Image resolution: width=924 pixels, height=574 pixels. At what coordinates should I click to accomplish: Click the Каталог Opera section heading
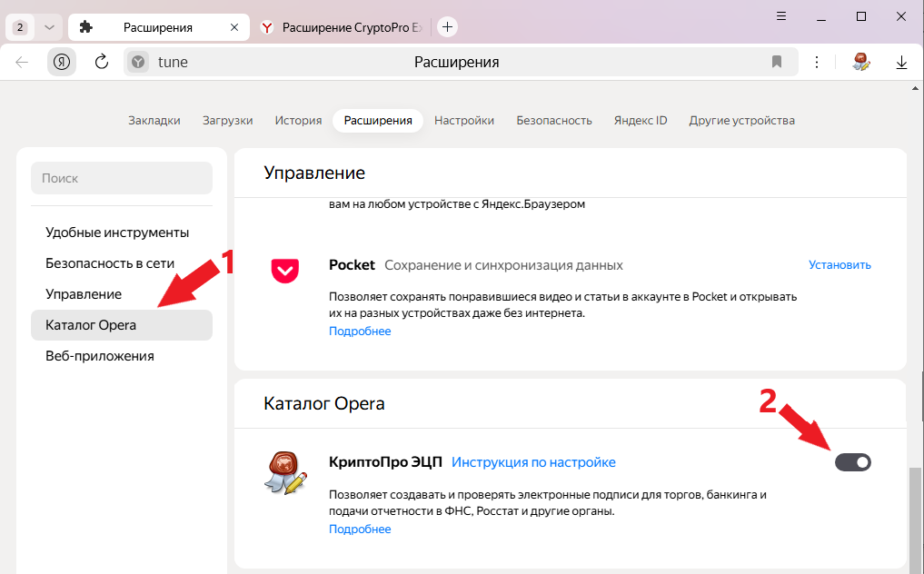(324, 403)
